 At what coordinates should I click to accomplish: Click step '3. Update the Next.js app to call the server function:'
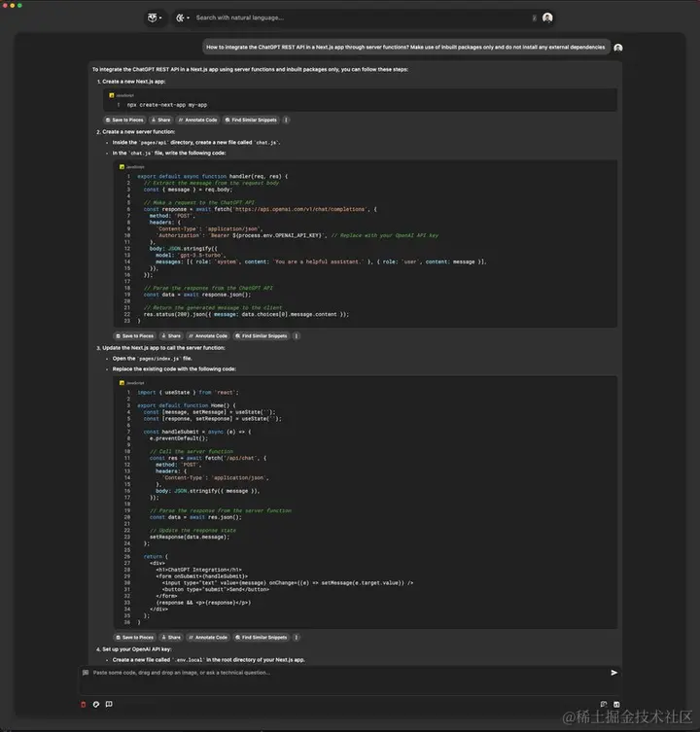[x=160, y=348]
